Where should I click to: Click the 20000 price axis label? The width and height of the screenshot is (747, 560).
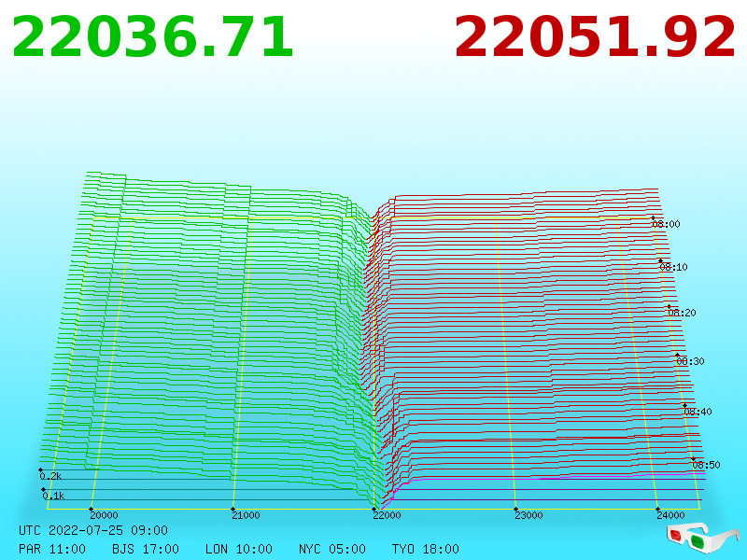(104, 515)
